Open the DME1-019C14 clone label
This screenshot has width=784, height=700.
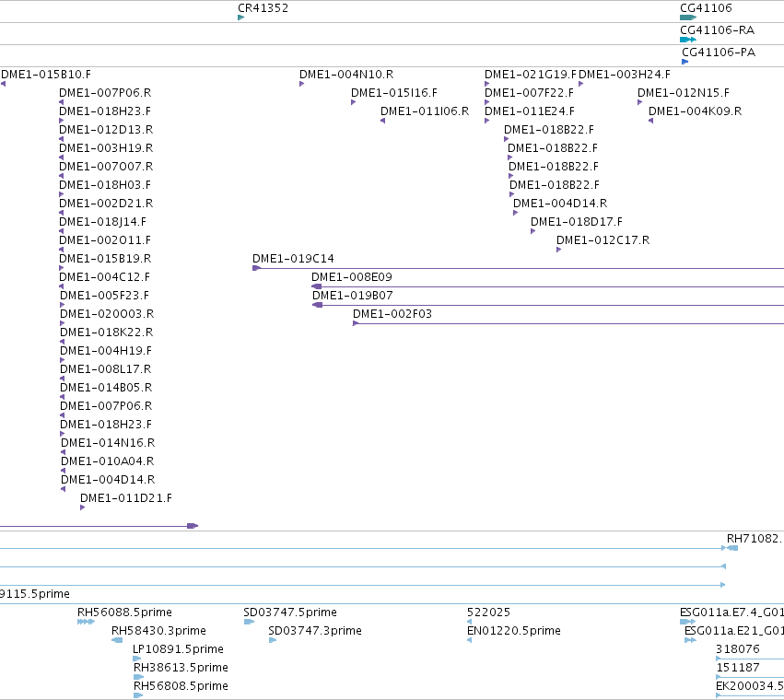coord(293,259)
